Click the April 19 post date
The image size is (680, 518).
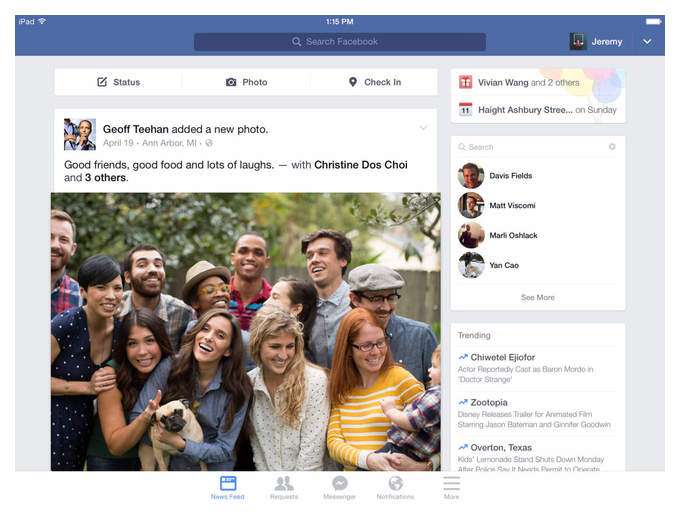pos(118,143)
